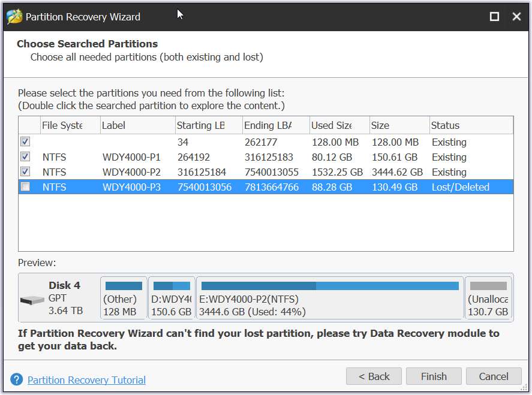The image size is (532, 395).
Task: Select the Unallocated 130.7 GB block in preview
Action: 488,298
